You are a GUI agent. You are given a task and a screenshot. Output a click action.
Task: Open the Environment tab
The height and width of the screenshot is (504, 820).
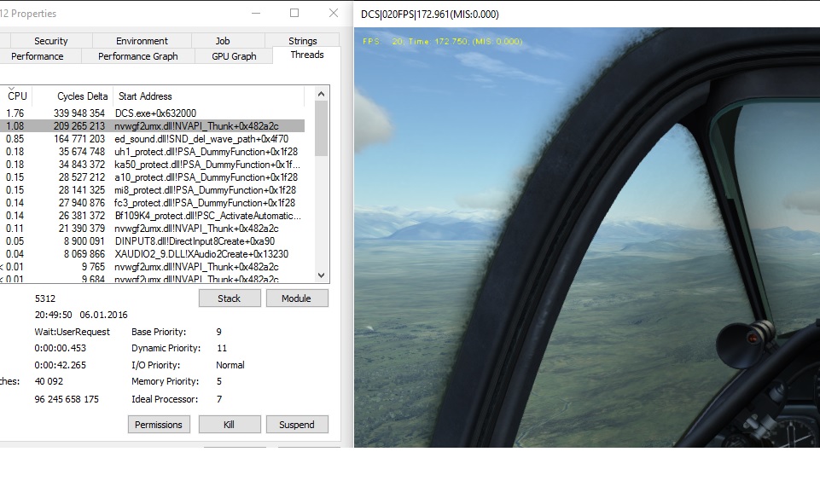coord(142,41)
